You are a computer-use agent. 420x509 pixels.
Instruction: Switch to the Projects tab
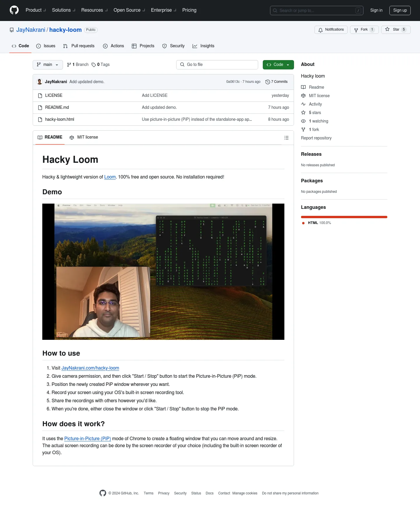[x=143, y=46]
